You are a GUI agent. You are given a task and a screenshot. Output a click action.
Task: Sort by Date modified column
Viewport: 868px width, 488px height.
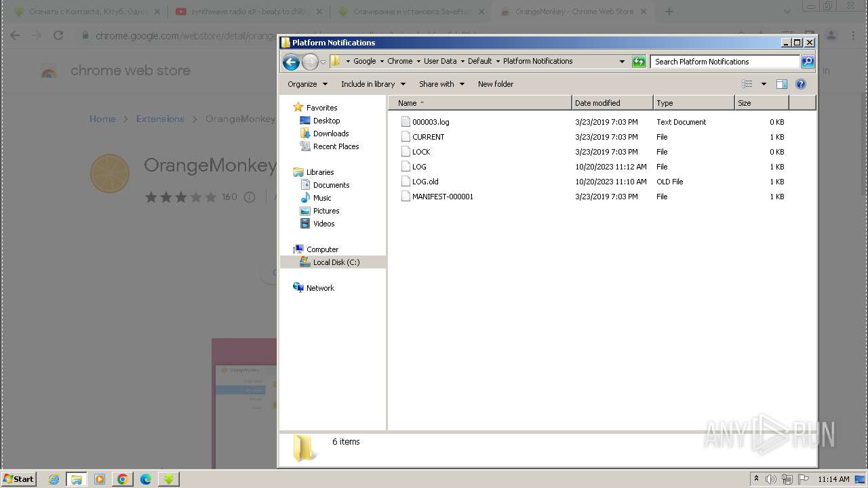[612, 103]
